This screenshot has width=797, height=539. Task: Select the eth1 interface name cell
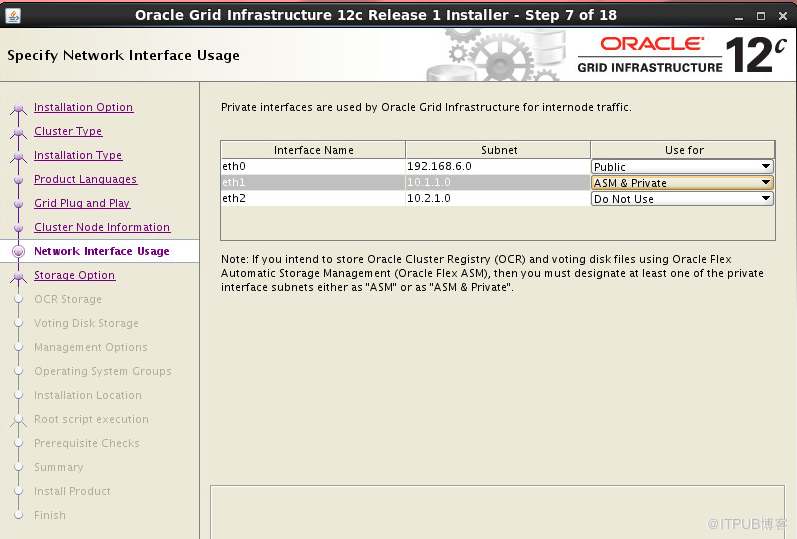313,182
